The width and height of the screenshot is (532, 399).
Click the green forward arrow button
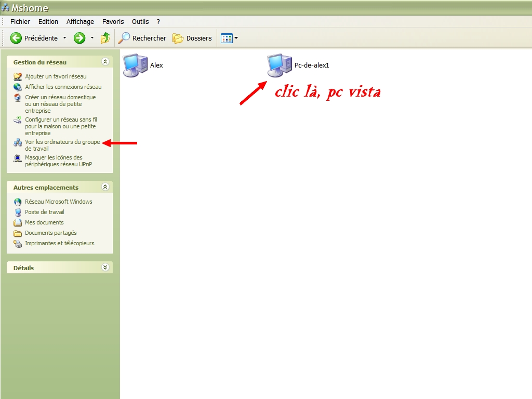(x=79, y=38)
